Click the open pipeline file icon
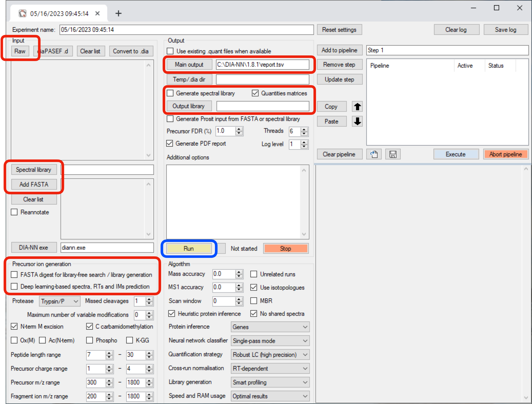 (374, 154)
